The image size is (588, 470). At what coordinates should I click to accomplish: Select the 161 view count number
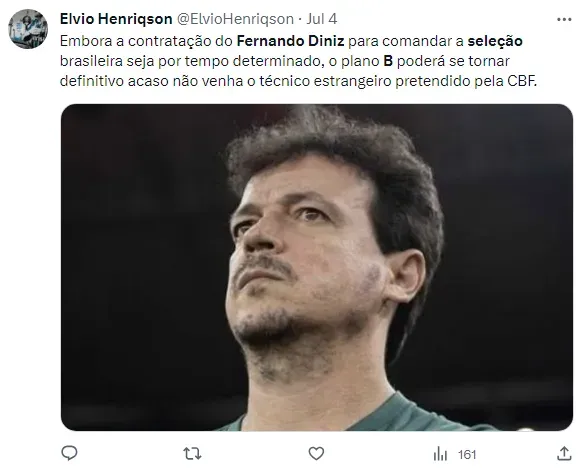[467, 455]
